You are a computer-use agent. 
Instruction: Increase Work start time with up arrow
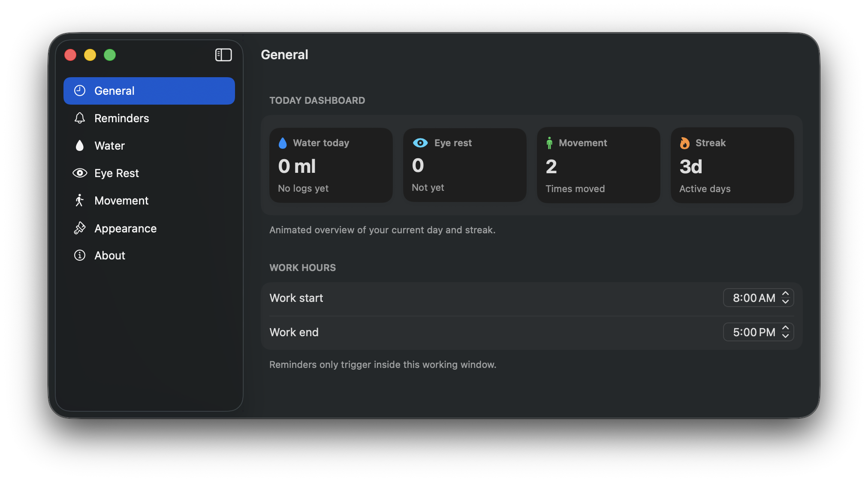coord(785,294)
